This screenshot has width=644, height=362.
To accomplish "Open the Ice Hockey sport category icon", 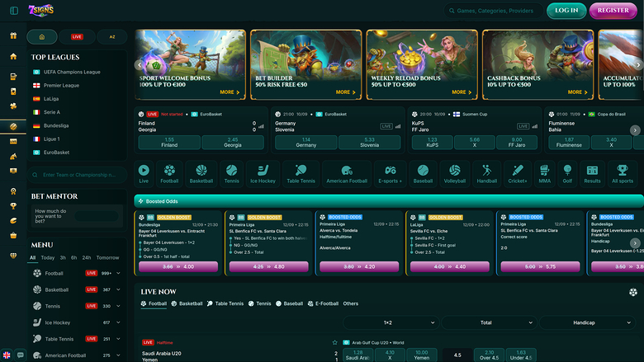I will (263, 172).
